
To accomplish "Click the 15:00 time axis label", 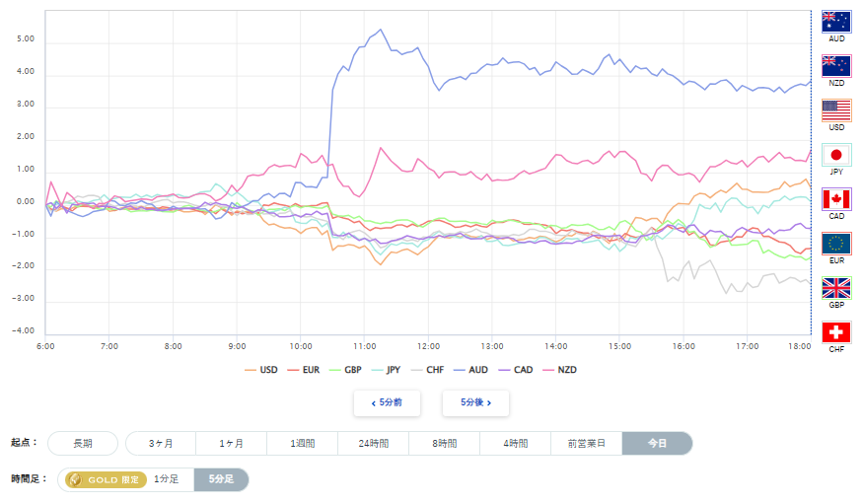I will point(619,346).
